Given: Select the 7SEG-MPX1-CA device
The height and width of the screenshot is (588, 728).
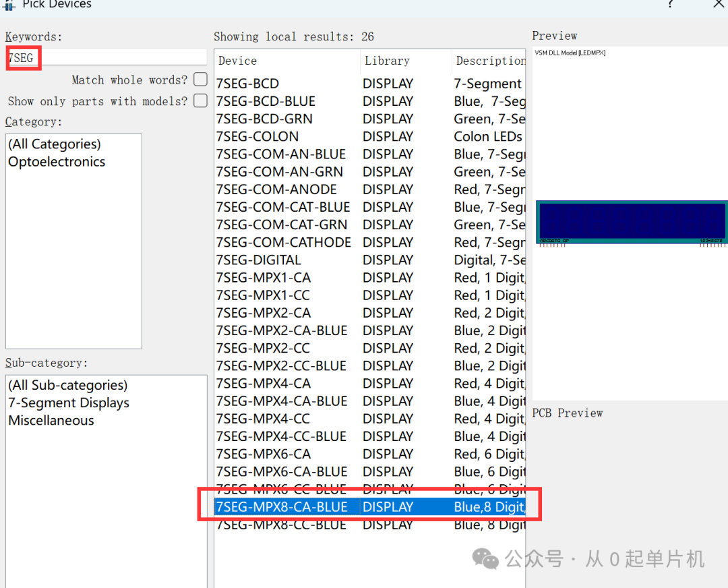Looking at the screenshot, I should [369, 278].
